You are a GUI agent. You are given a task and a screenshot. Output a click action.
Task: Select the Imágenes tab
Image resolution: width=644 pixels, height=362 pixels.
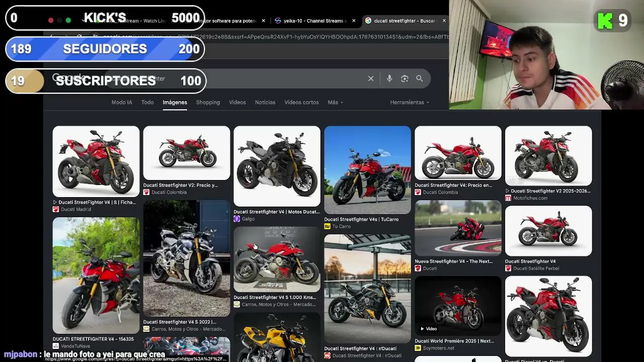click(x=175, y=102)
